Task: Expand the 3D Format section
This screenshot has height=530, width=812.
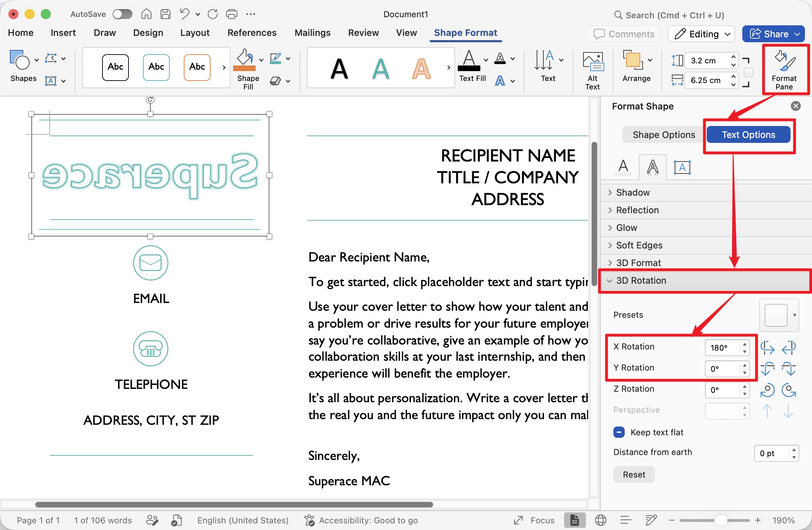Action: tap(706, 263)
